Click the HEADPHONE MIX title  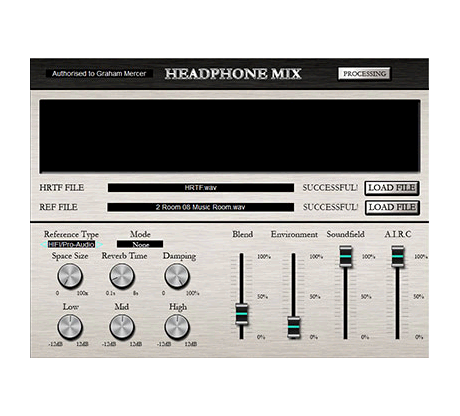pos(233,74)
